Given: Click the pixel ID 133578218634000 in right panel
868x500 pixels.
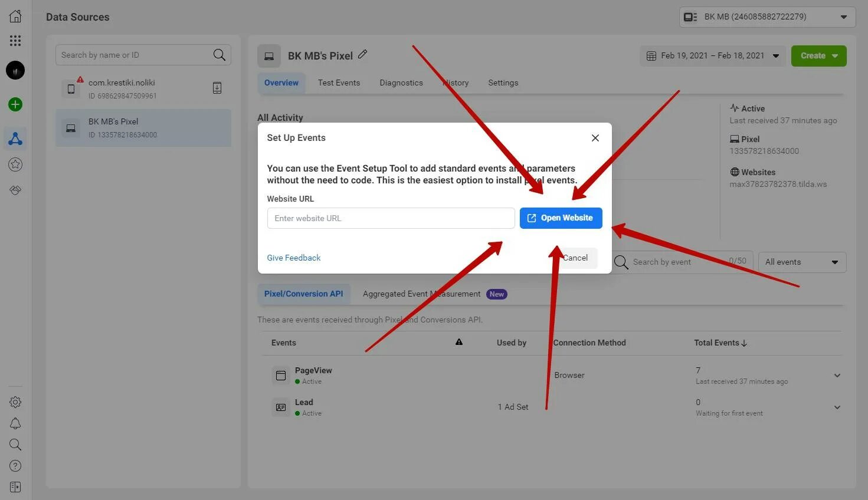Looking at the screenshot, I should coord(764,151).
